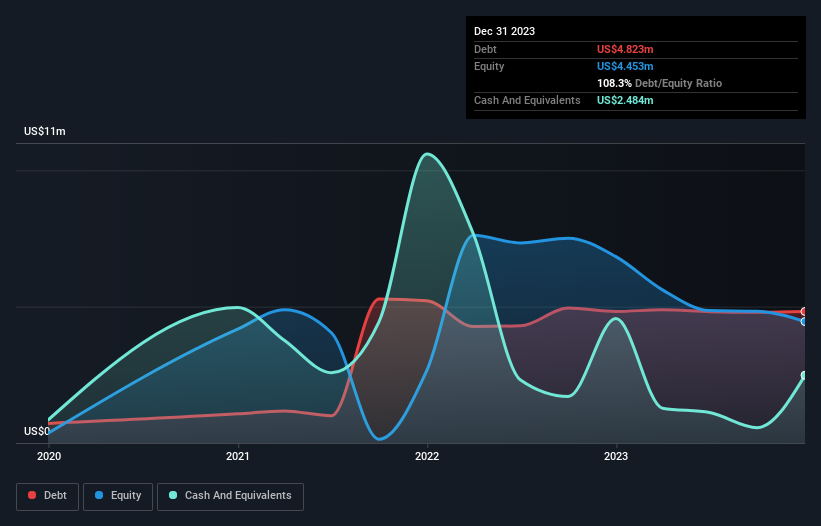Image resolution: width=821 pixels, height=526 pixels.
Task: Click the Dec 31 2023 tooltip date
Action: coord(504,31)
